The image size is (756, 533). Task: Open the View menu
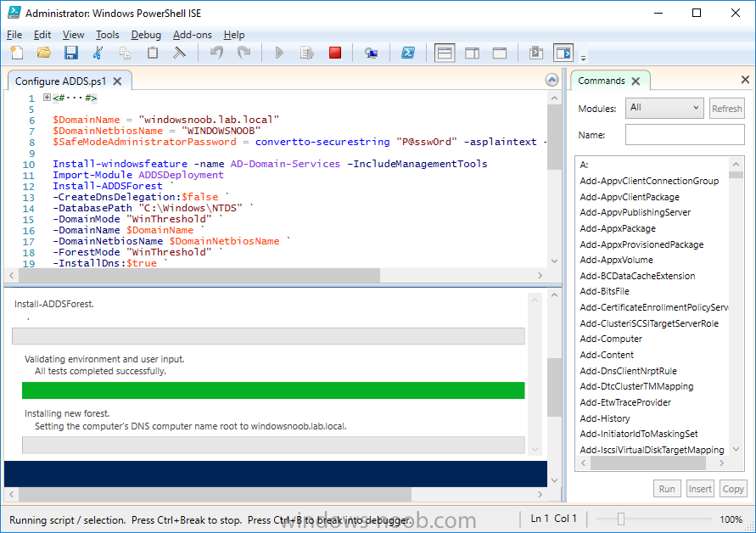tap(73, 35)
